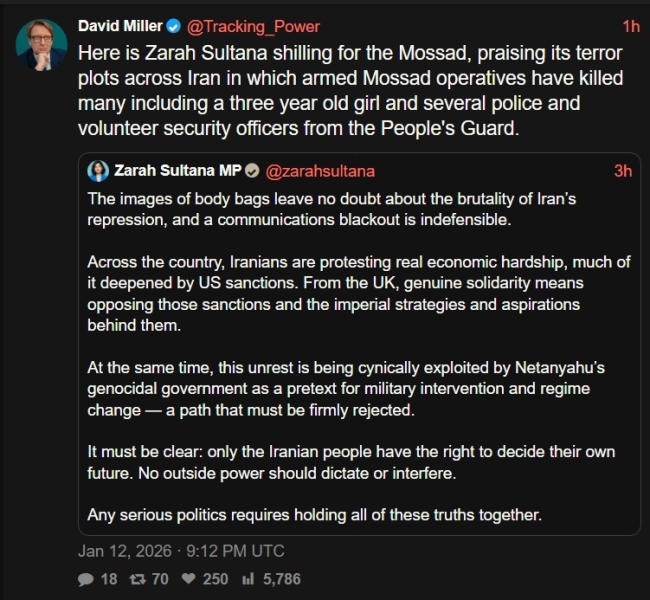The height and width of the screenshot is (600, 650).
Task: Click the 1h timestamp on the main tweet
Action: point(631,26)
